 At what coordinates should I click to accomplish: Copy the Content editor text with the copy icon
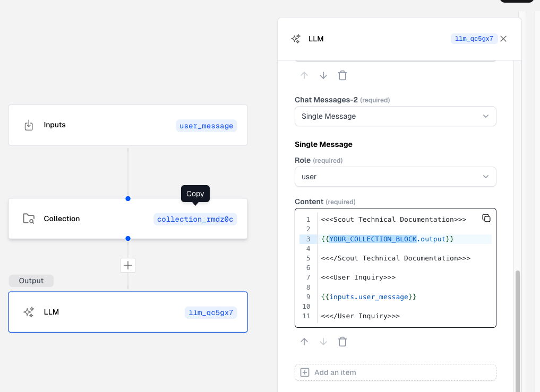pos(486,218)
